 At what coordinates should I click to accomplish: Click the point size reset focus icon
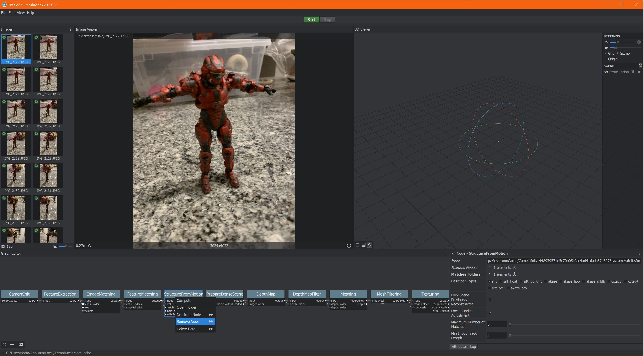[x=639, y=42]
